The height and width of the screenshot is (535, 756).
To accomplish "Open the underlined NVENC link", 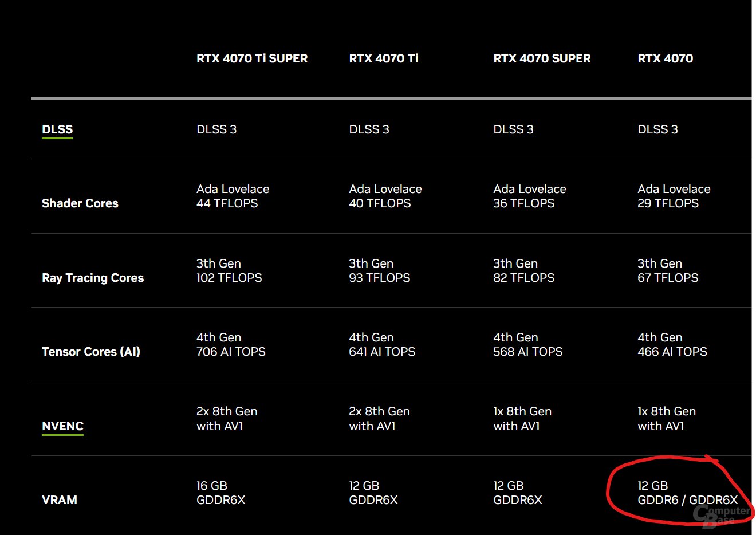I will [x=62, y=426].
